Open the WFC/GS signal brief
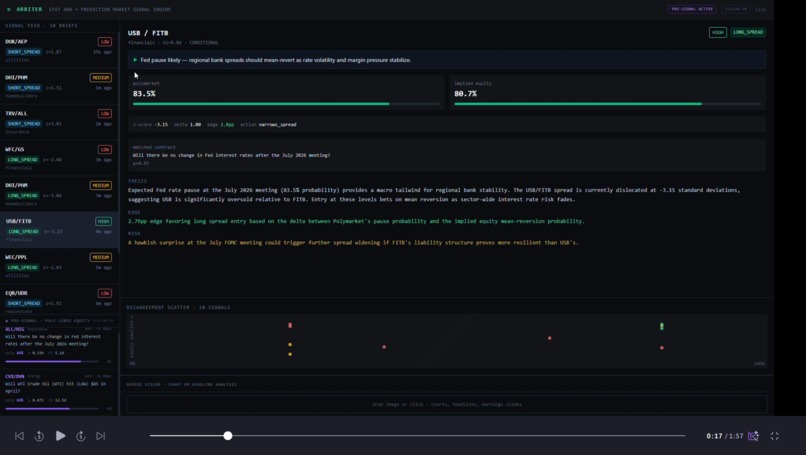The height and width of the screenshot is (455, 806). pos(59,158)
